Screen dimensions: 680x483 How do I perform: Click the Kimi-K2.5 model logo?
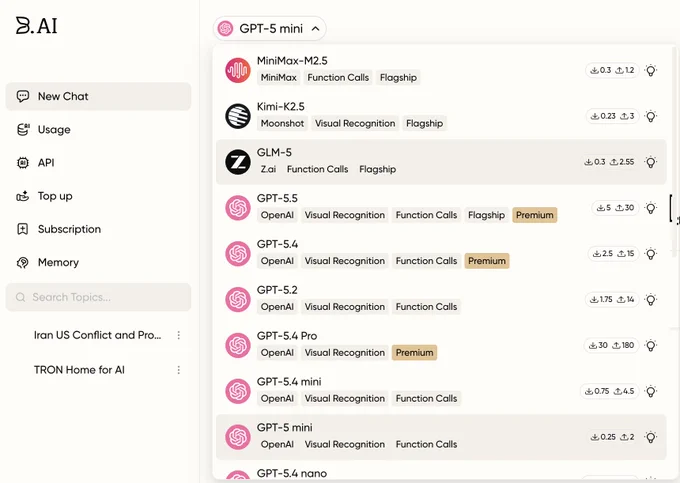pos(238,116)
